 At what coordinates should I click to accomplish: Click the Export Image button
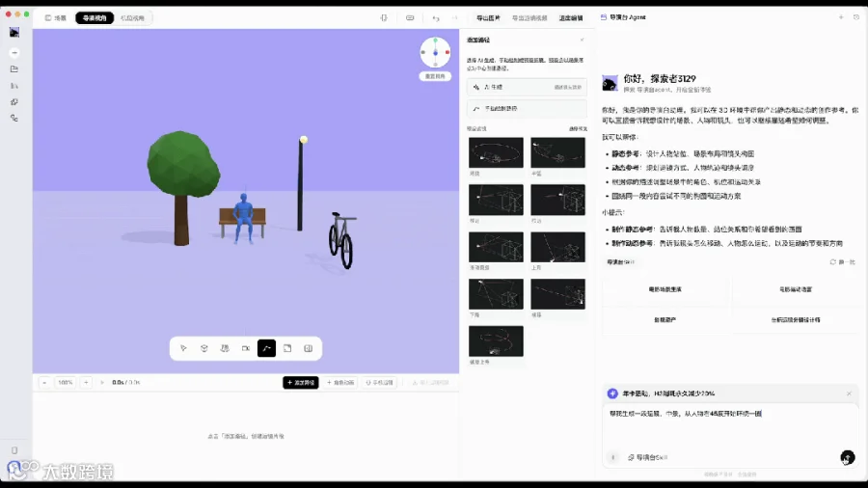[x=488, y=17]
